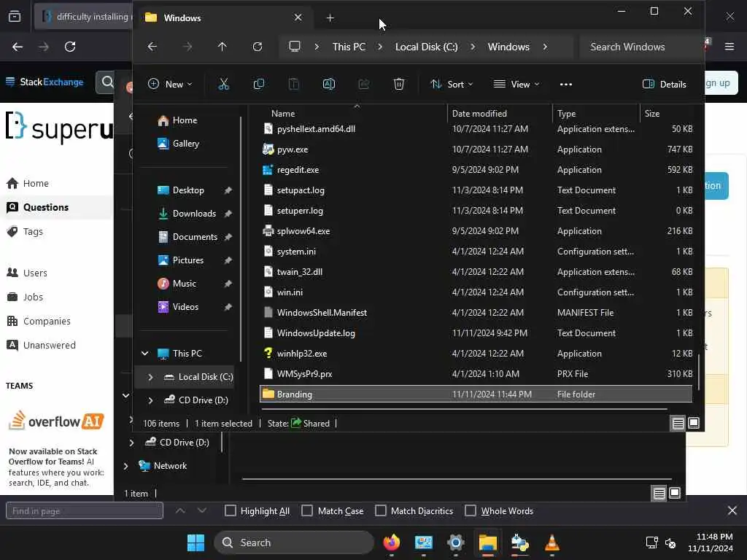This screenshot has width=747, height=560.
Task: Click the Share icon in Explorer toolbar
Action: [x=364, y=85]
